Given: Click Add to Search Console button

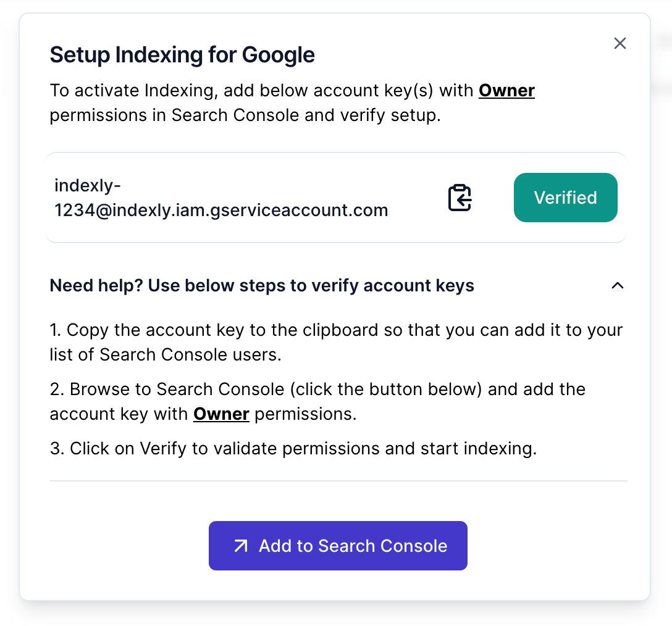Looking at the screenshot, I should pyautogui.click(x=338, y=546).
